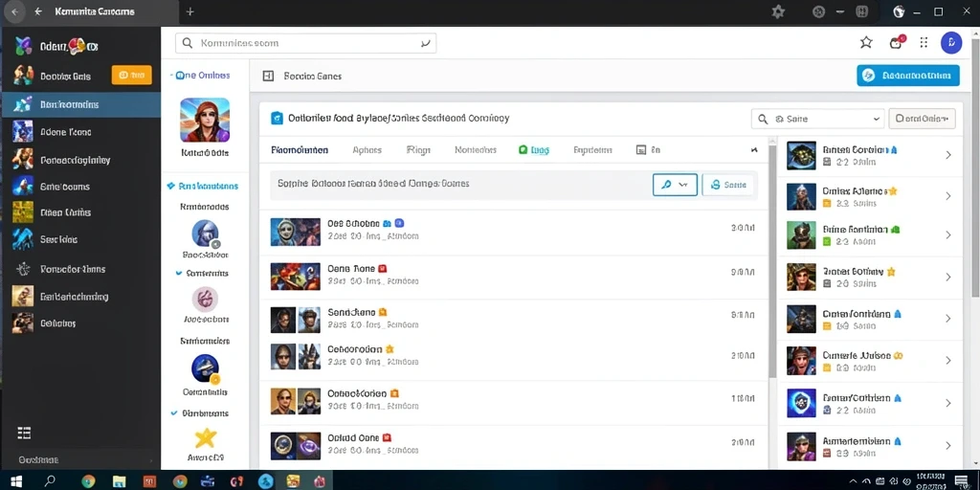The image size is (980, 490).
Task: Click the globe icon in the title bar
Action: tap(900, 11)
